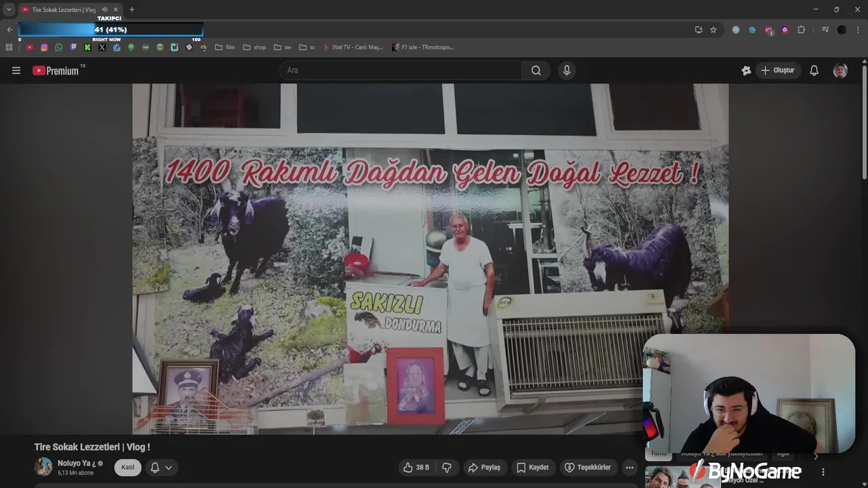Open the Instagram bookmark icon

coord(44,47)
